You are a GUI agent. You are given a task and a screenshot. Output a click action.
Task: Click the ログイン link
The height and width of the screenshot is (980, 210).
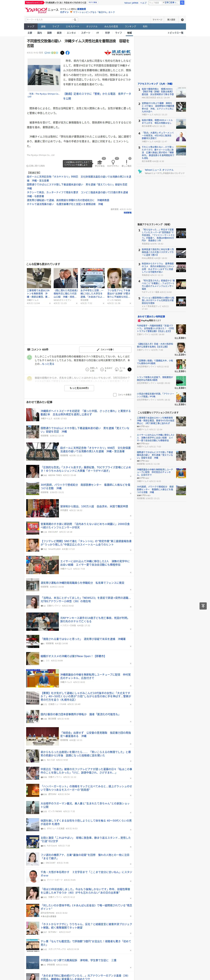pyautogui.click(x=64, y=12)
